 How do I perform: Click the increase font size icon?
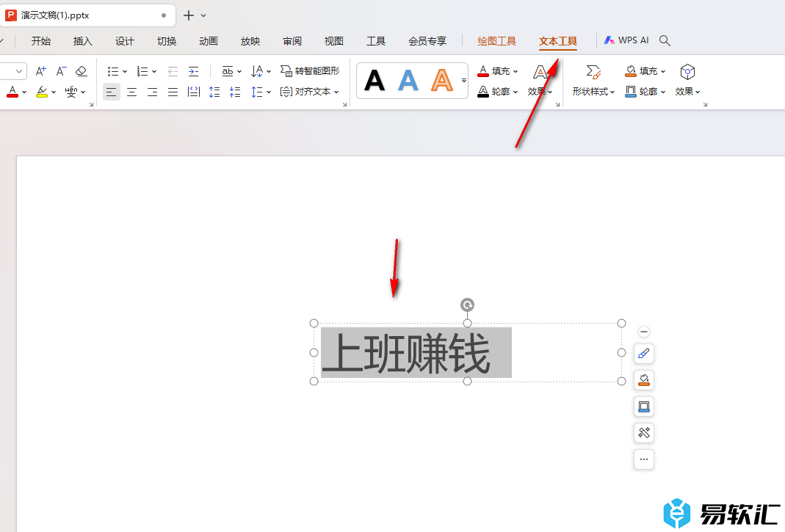pyautogui.click(x=40, y=71)
